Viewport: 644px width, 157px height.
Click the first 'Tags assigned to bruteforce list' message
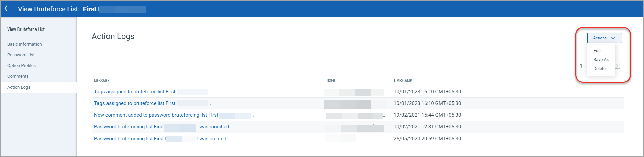click(135, 92)
